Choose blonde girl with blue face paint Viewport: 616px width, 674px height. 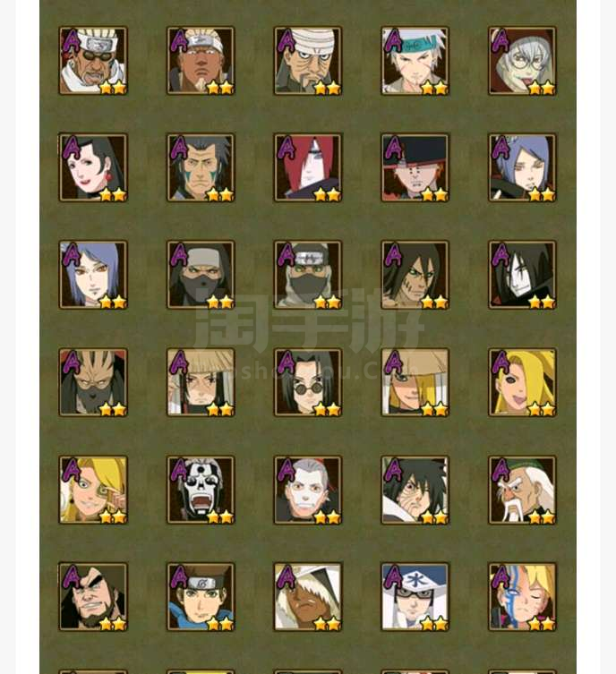pyautogui.click(x=522, y=597)
